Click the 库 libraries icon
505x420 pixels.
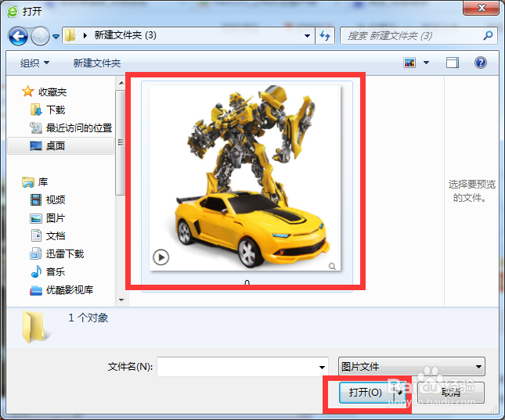[28, 182]
